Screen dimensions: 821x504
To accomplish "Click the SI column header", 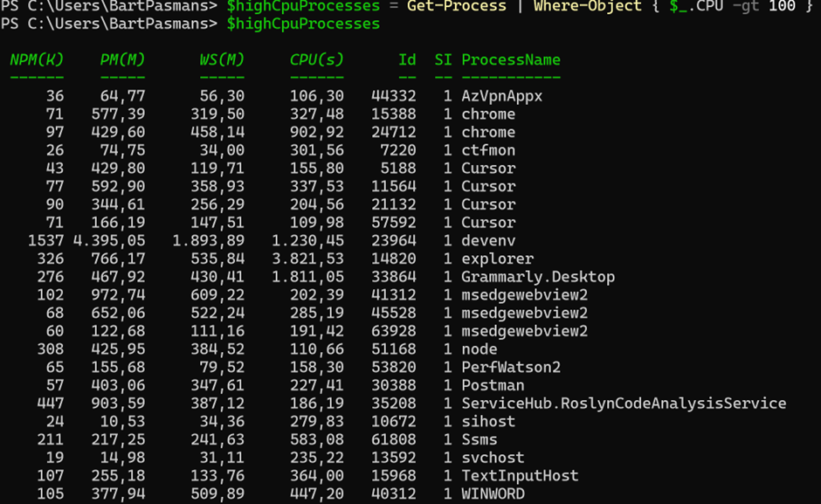I will [443, 59].
